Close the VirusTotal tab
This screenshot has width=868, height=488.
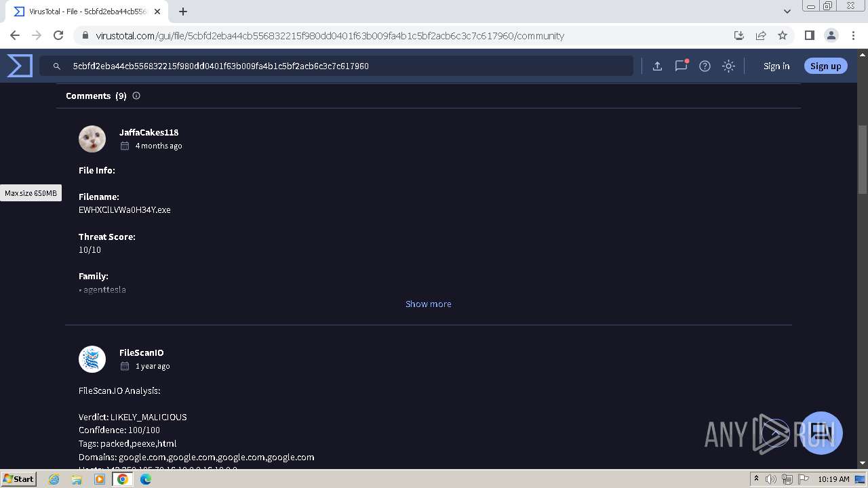(157, 12)
